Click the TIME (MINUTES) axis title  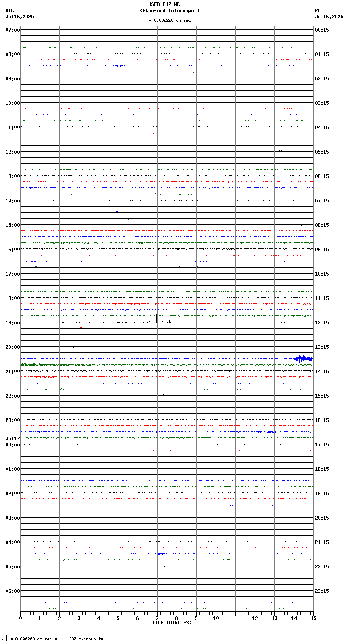tap(172, 623)
